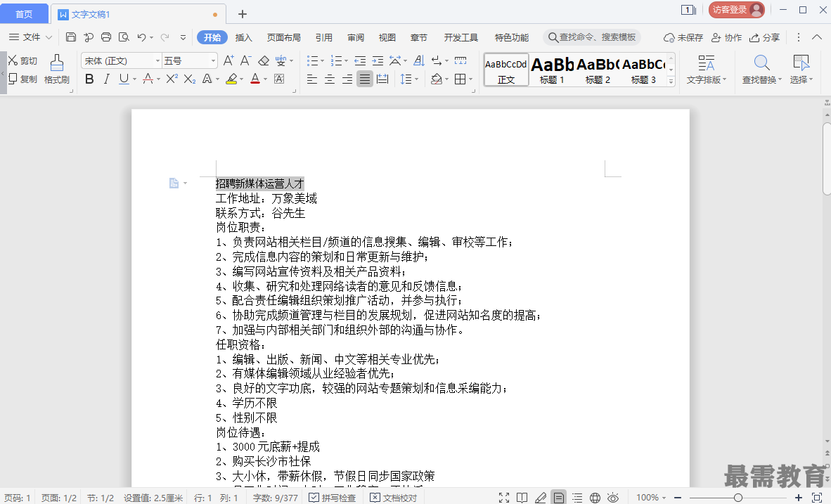Align text left
This screenshot has width=831, height=504.
[312, 79]
